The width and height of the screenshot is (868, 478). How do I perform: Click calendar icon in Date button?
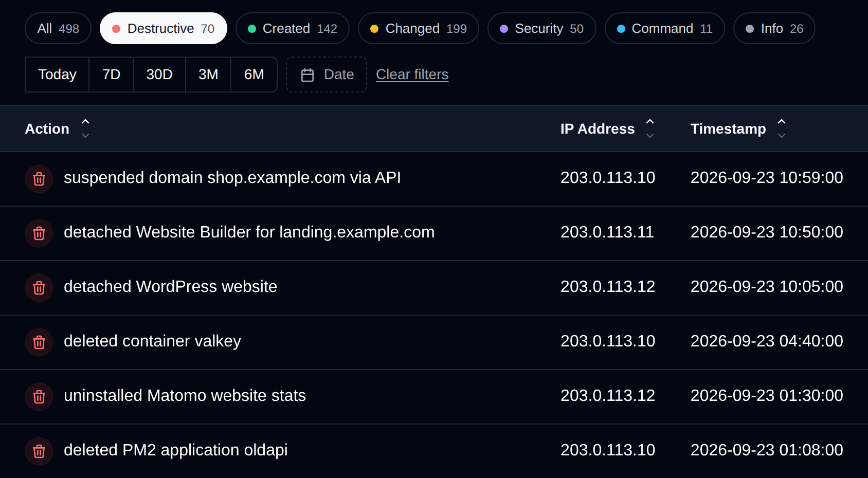click(308, 75)
